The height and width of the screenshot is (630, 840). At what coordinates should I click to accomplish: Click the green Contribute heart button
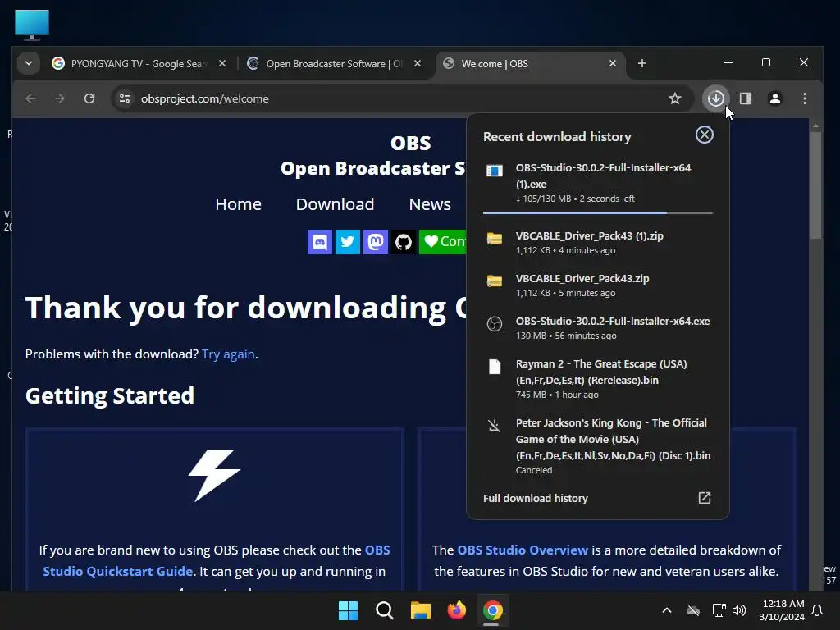click(x=442, y=242)
